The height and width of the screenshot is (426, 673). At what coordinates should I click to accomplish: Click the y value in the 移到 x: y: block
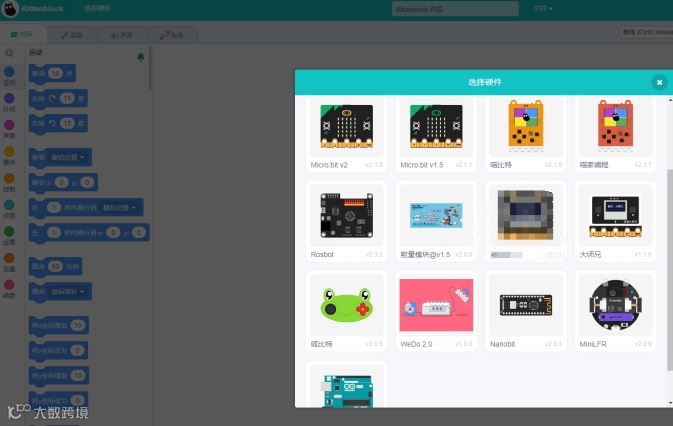point(87,182)
